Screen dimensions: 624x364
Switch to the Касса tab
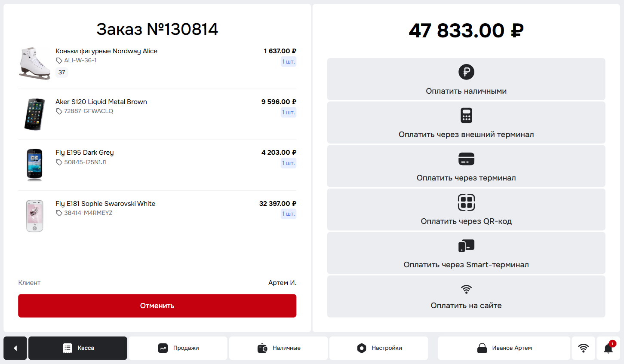[78, 348]
